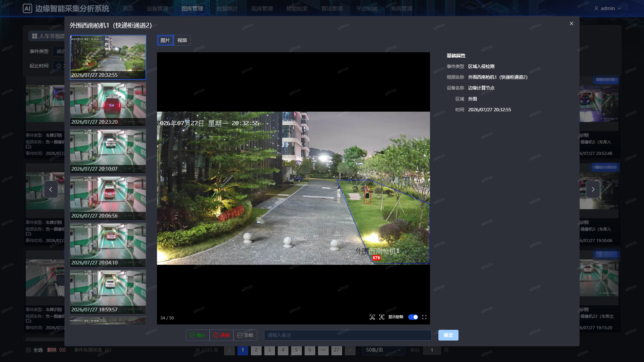Select thumbnail dated 2026/07/27 20:06:56
644x362 pixels.
pos(108,198)
